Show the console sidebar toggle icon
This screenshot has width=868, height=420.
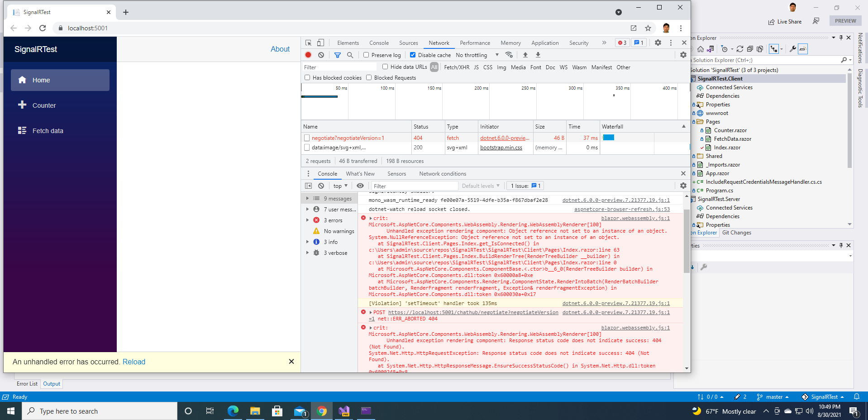pyautogui.click(x=309, y=186)
